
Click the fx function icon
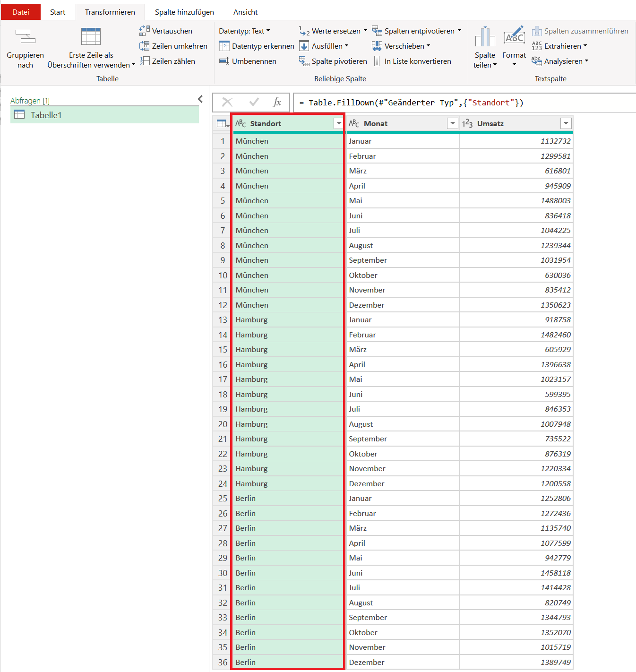277,102
